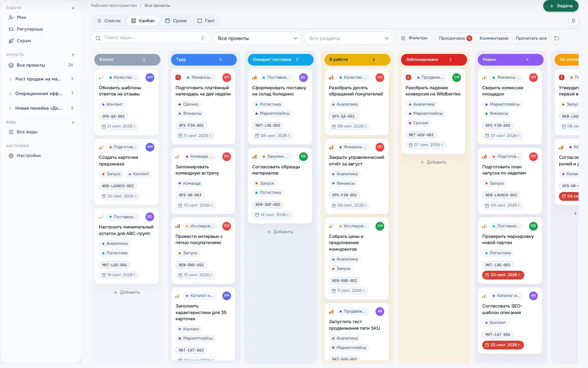588x368 pixels.
Task: Create a new task with the Задача button
Action: [x=561, y=6]
